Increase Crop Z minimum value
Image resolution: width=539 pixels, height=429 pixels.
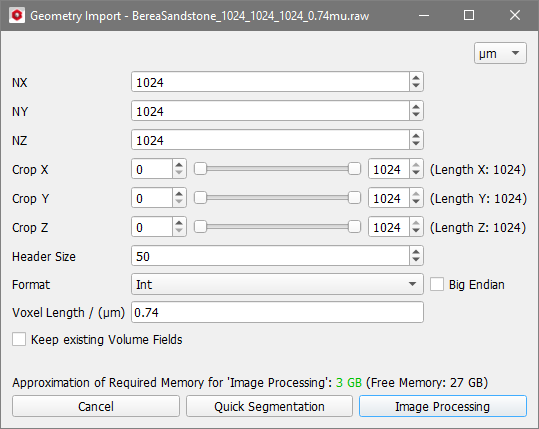click(x=179, y=222)
